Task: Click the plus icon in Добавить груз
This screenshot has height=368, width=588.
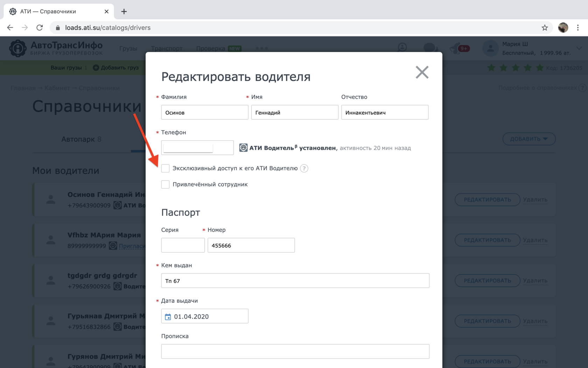Action: tap(96, 68)
